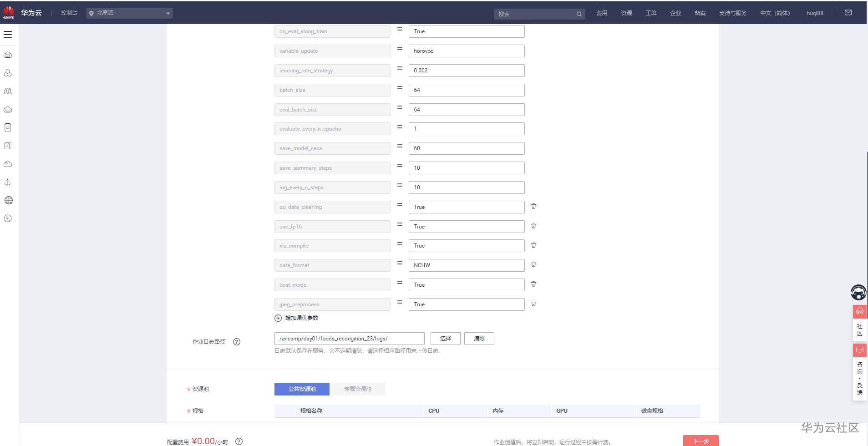Delete the data_format parameter
The height and width of the screenshot is (446, 868).
tap(533, 265)
